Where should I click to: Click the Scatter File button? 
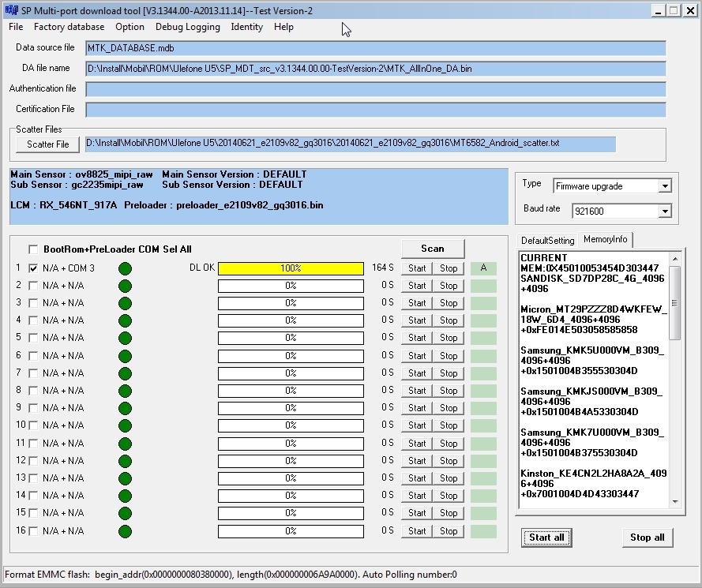coord(47,144)
